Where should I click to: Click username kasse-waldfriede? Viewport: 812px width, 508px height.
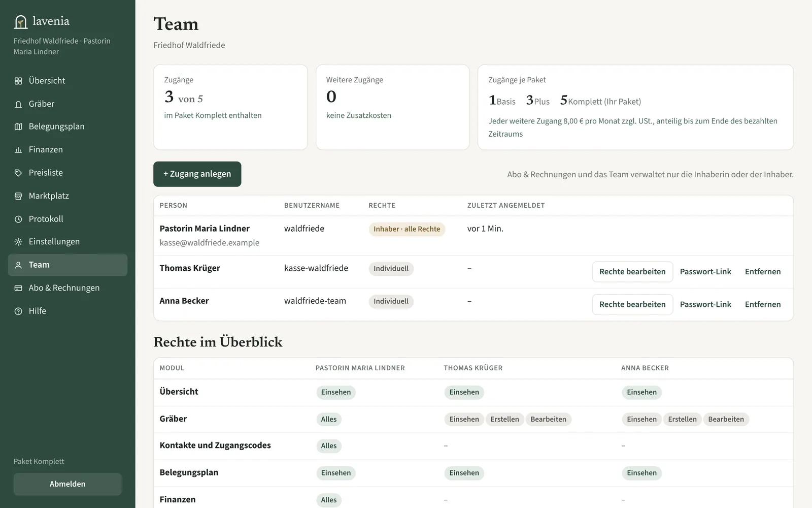coord(316,268)
